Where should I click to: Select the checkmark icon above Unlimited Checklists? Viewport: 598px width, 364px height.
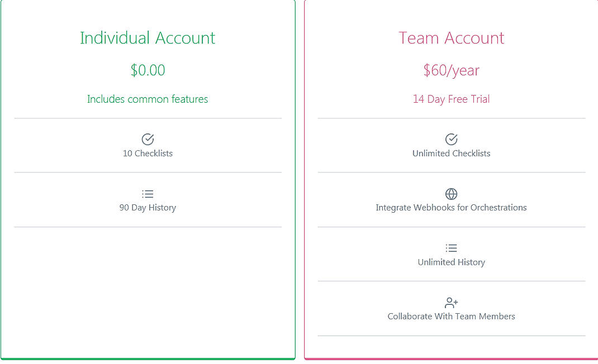click(x=451, y=138)
